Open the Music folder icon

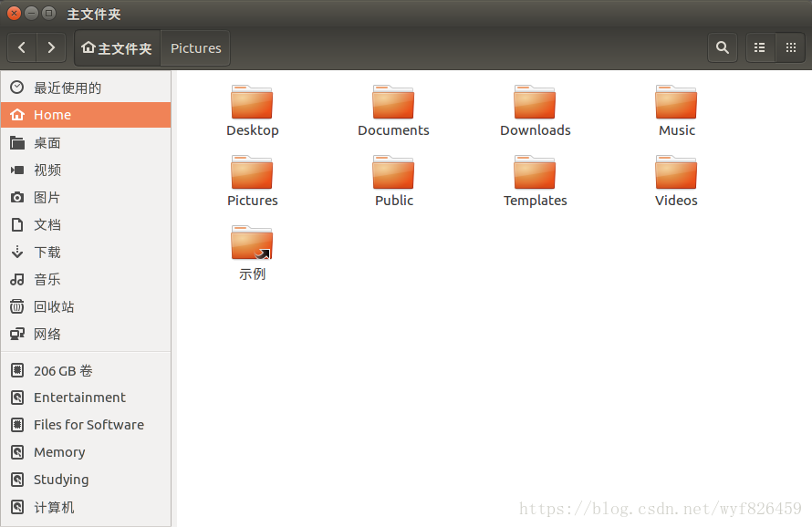point(676,102)
